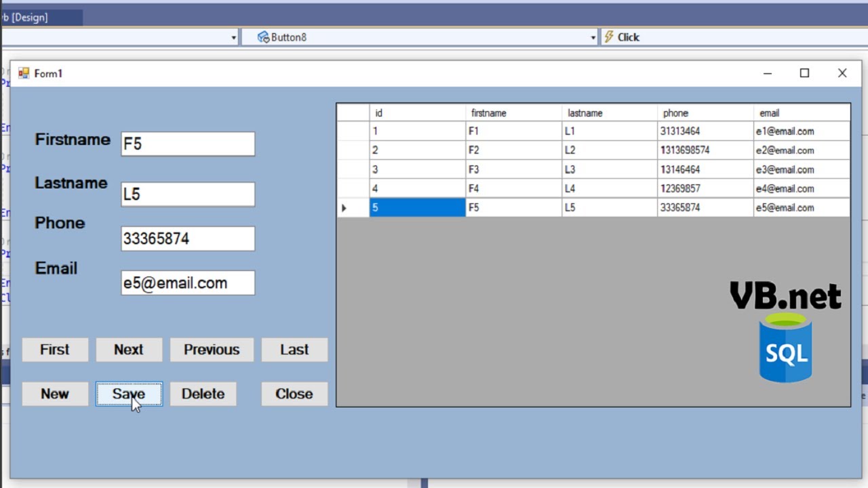The image size is (868, 488).
Task: Select the lastname cell L2
Action: click(610, 150)
